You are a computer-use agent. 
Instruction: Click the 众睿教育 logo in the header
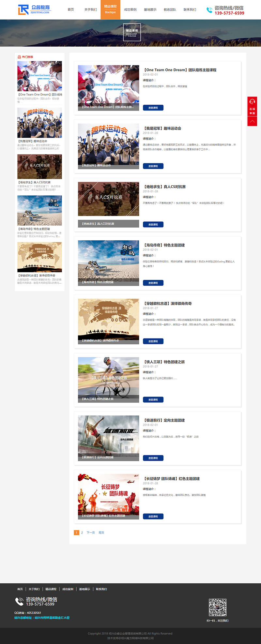click(34, 10)
